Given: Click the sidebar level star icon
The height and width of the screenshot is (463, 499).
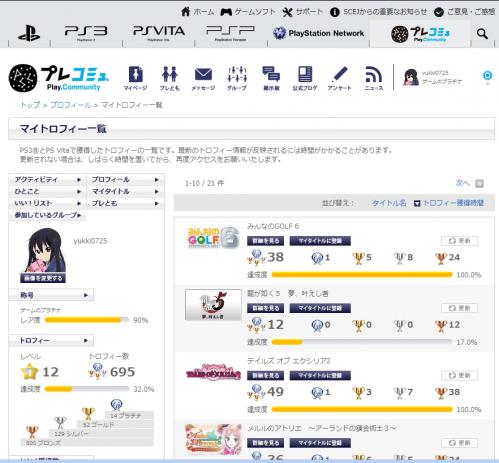Looking at the screenshot, I should click(30, 371).
